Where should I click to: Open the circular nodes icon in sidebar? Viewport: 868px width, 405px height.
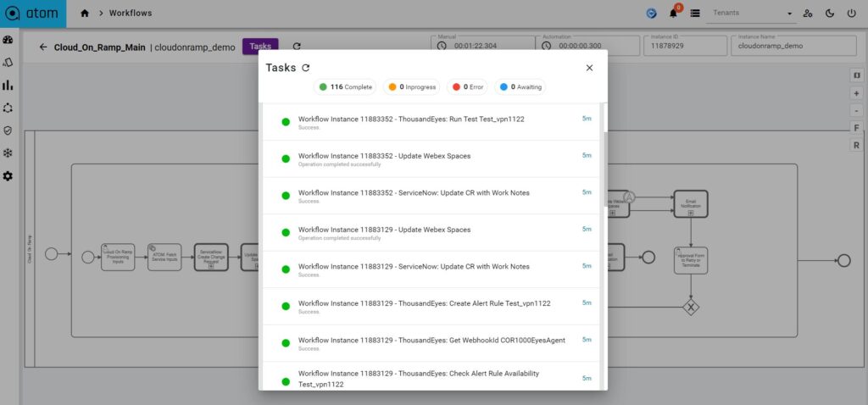pyautogui.click(x=8, y=108)
